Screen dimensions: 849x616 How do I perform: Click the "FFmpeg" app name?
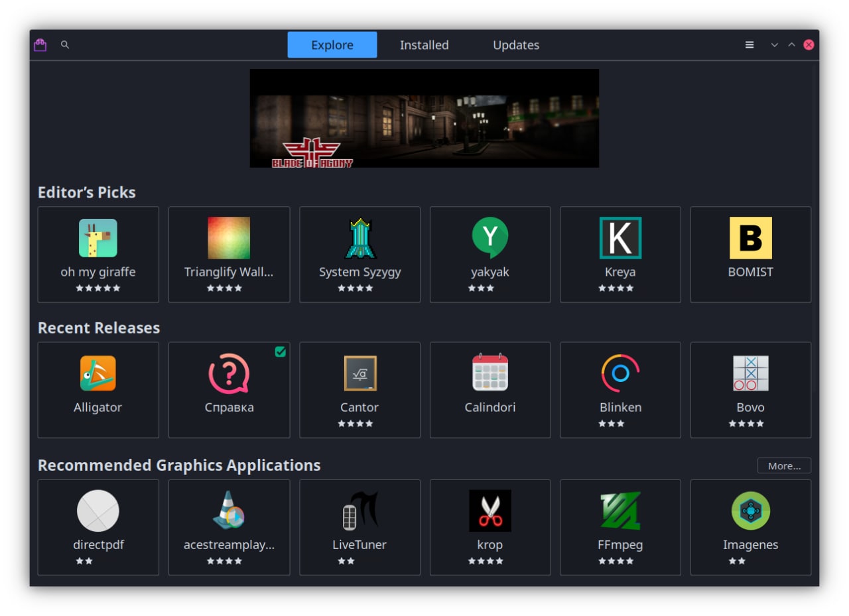click(620, 545)
